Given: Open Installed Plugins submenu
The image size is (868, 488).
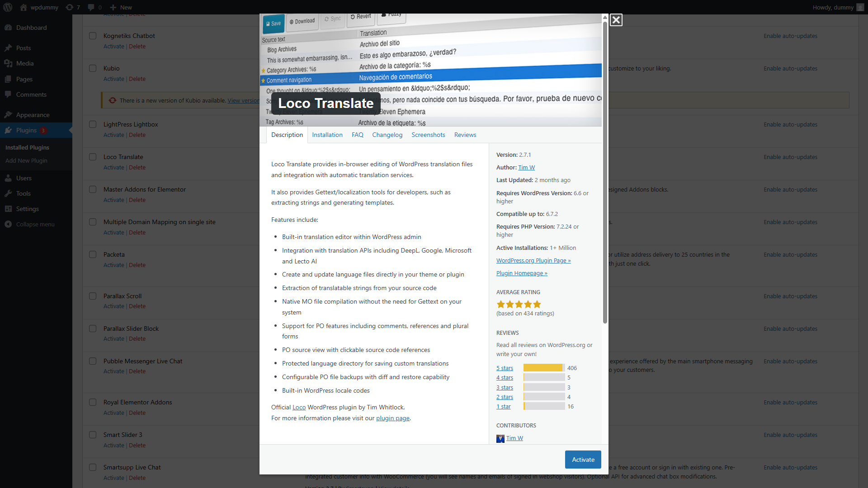Looking at the screenshot, I should (27, 147).
